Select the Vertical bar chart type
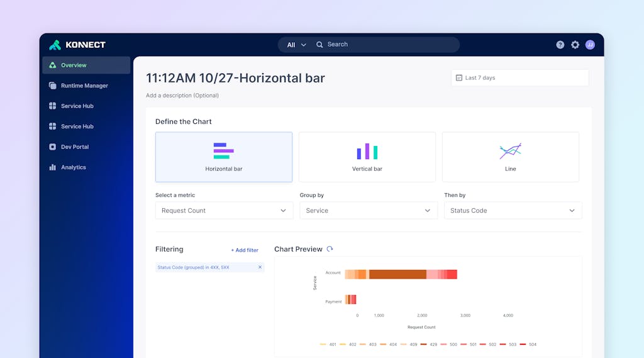 tap(367, 157)
